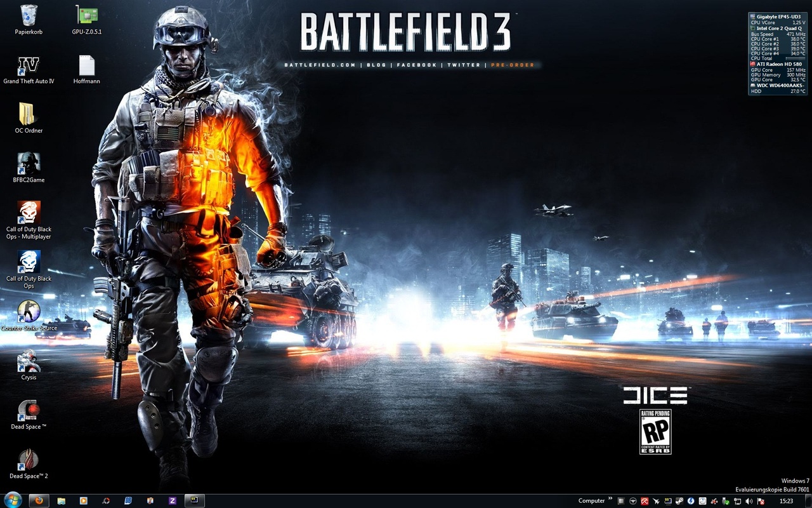This screenshot has width=812, height=508.
Task: Click the purple Z taskbar icon
Action: [x=173, y=500]
